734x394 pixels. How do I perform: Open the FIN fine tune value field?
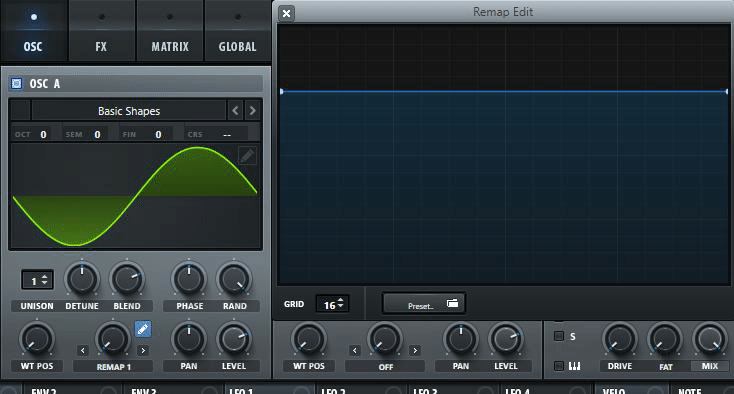pyautogui.click(x=146, y=134)
